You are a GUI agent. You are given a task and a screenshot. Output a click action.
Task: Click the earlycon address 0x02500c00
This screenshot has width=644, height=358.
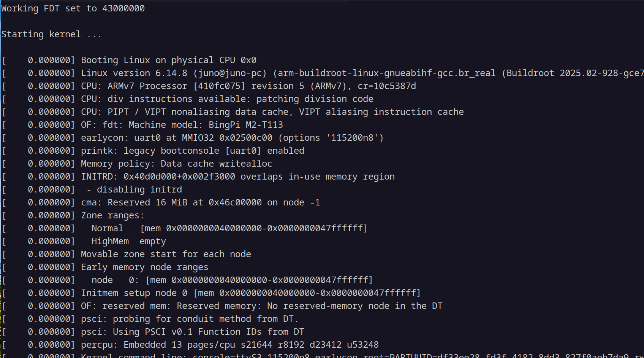pos(246,138)
